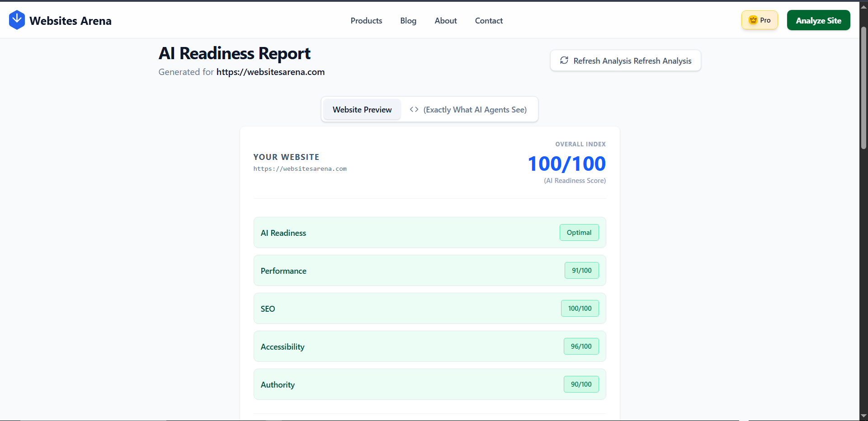The width and height of the screenshot is (868, 421).
Task: Click the Websites Arena shield logo icon
Action: pos(17,19)
